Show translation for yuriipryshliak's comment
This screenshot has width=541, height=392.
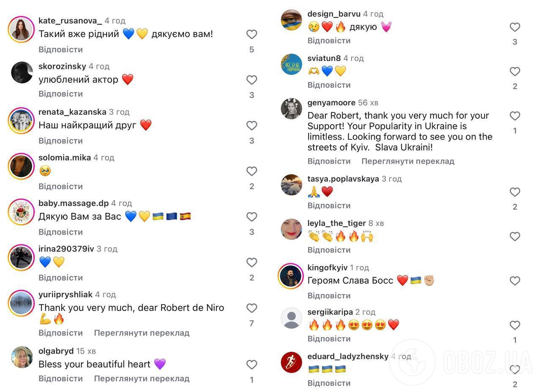coord(142,333)
